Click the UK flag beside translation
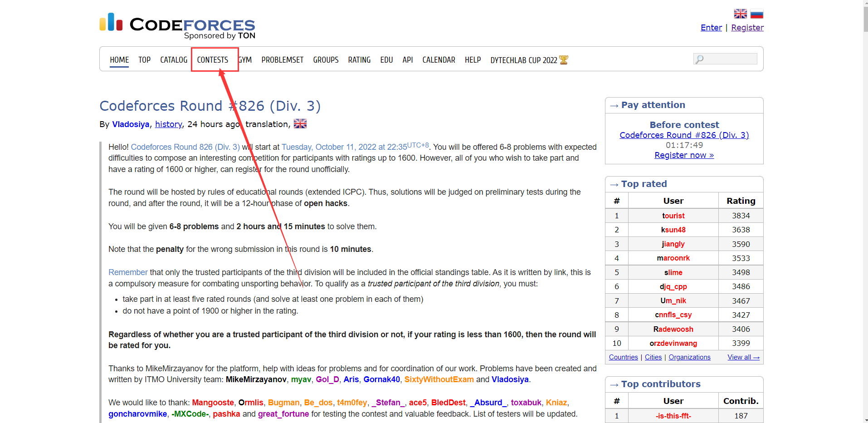The image size is (868, 423). click(x=300, y=123)
